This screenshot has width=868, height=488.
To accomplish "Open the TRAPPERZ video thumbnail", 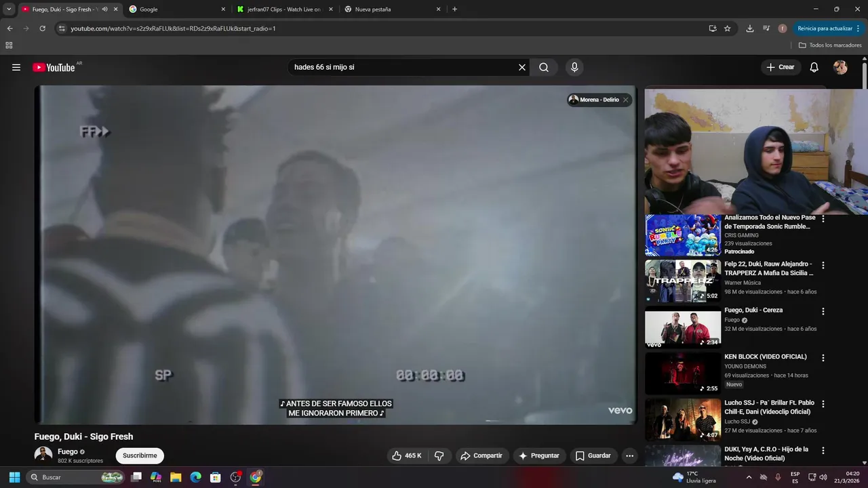I will [683, 281].
